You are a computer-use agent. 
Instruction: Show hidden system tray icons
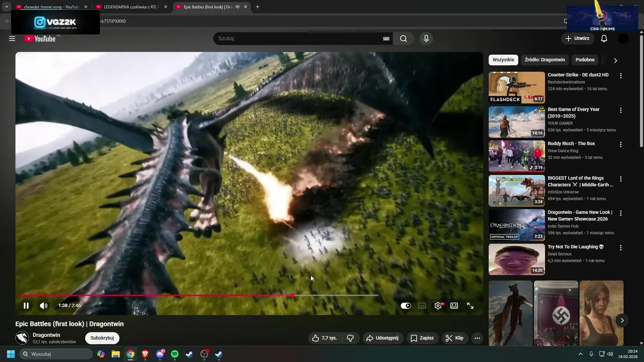point(581,354)
